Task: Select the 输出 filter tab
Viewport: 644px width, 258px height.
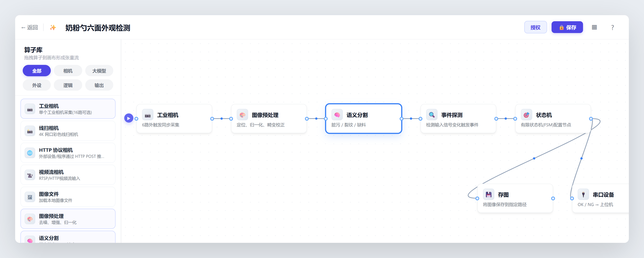Action: point(99,85)
